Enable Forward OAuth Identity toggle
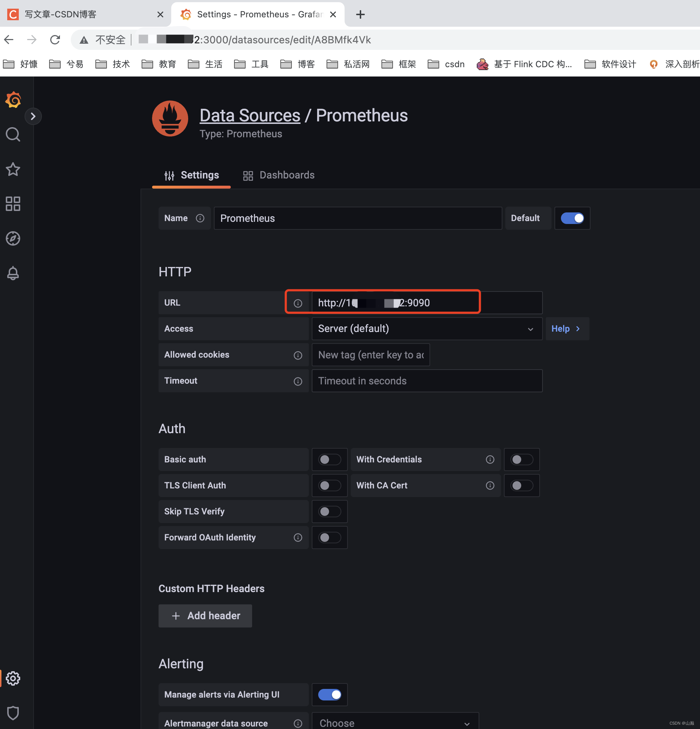700x729 pixels. (x=329, y=538)
